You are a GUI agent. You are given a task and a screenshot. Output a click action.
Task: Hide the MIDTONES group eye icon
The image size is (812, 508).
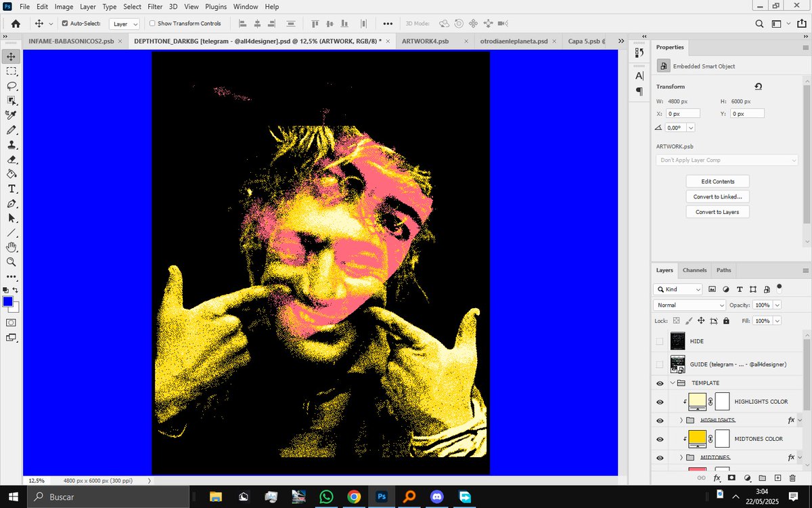660,458
